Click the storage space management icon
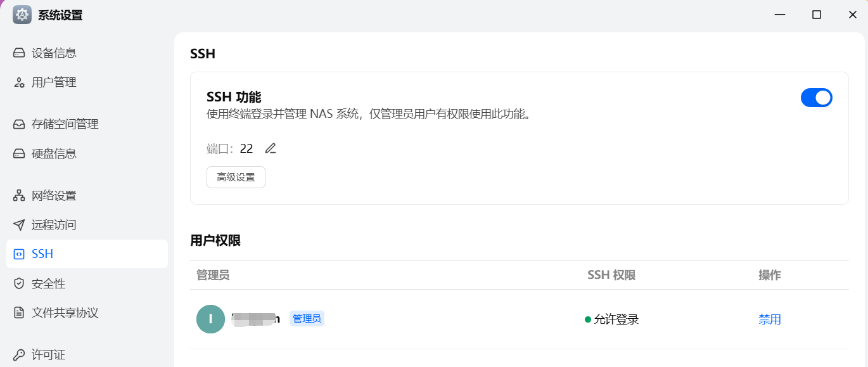Screen dimensions: 868x367 pos(19,124)
